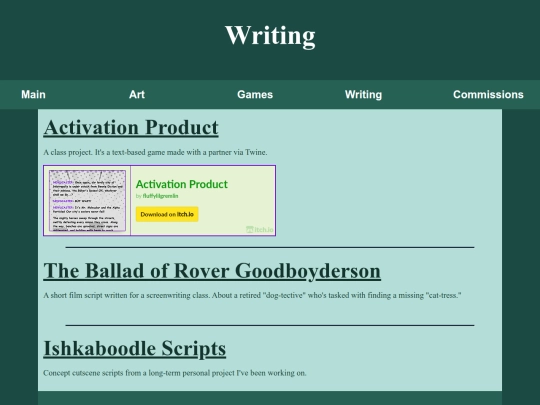Click the 'Concept cutscene scripts' description text
The width and height of the screenshot is (540, 405).
tap(175, 373)
